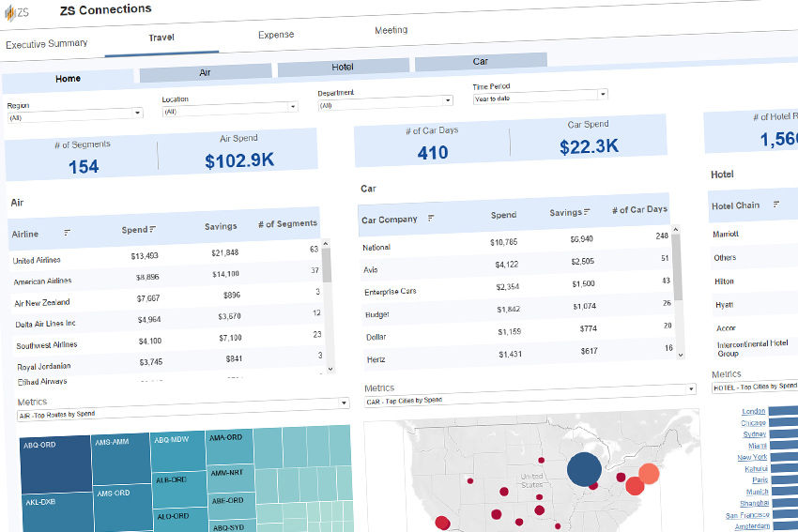The width and height of the screenshot is (798, 532).
Task: Sort Car table by Savings icon
Action: [x=588, y=211]
